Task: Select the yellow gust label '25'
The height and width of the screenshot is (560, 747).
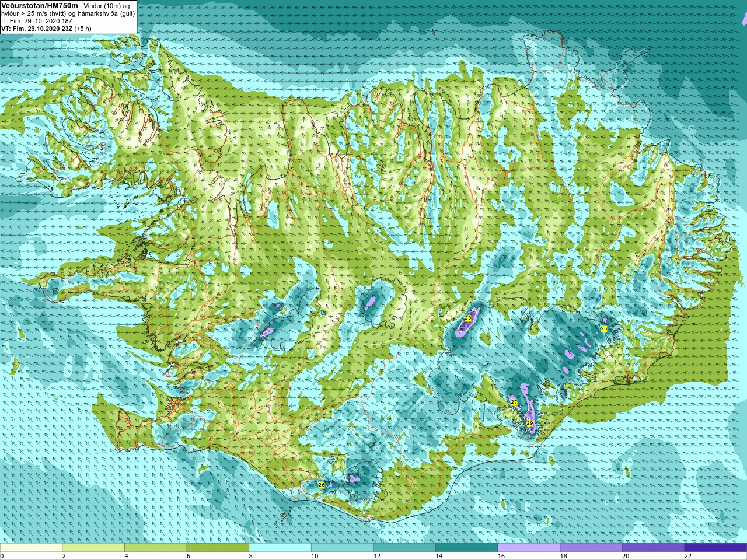Action: 603,328
